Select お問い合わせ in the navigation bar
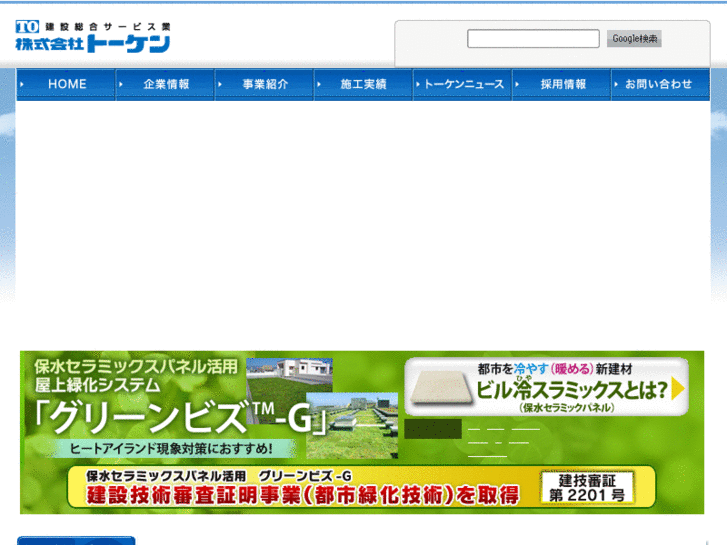 (x=661, y=84)
